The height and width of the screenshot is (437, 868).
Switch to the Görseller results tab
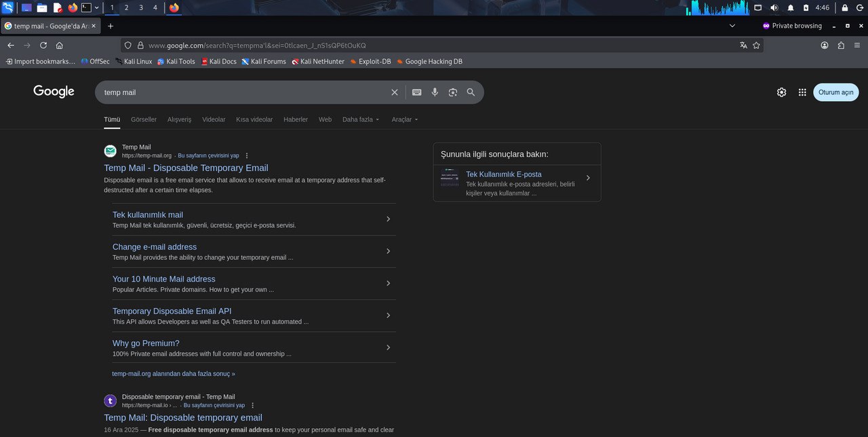(x=144, y=119)
